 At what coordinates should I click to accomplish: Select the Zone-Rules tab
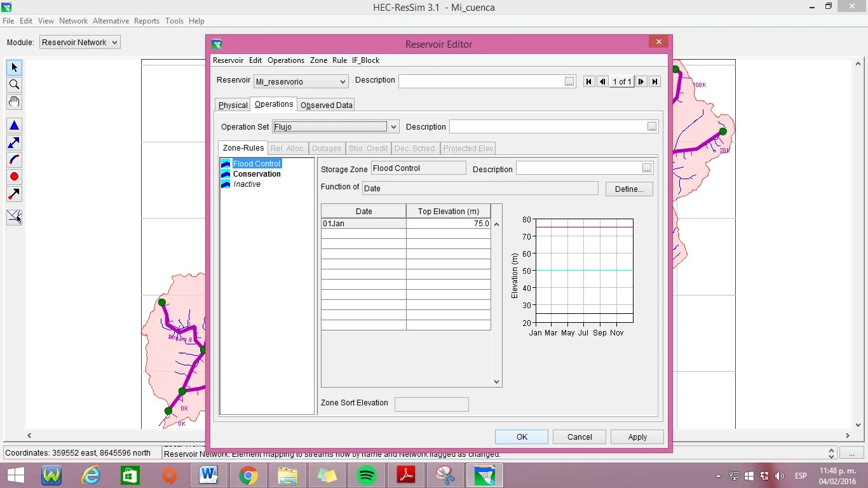[x=243, y=148]
